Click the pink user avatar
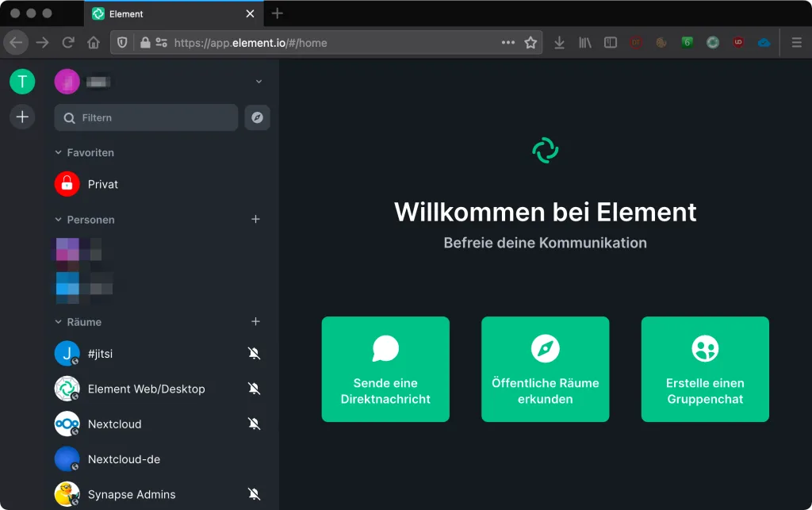 pos(67,82)
